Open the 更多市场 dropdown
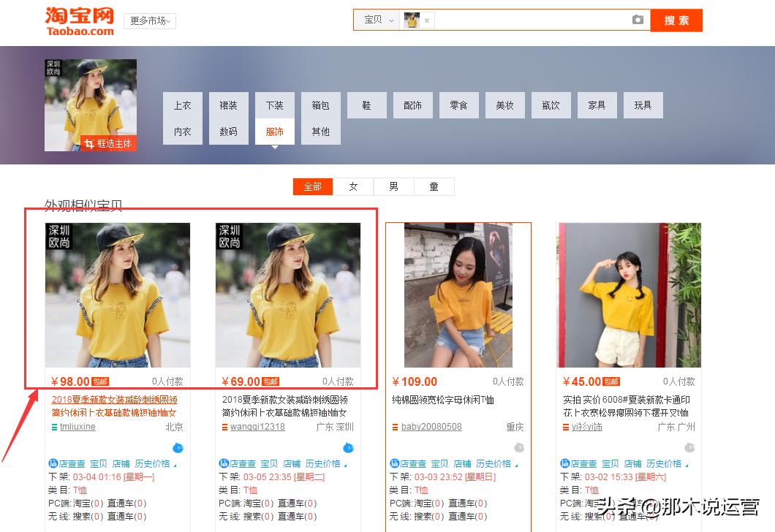 point(149,20)
